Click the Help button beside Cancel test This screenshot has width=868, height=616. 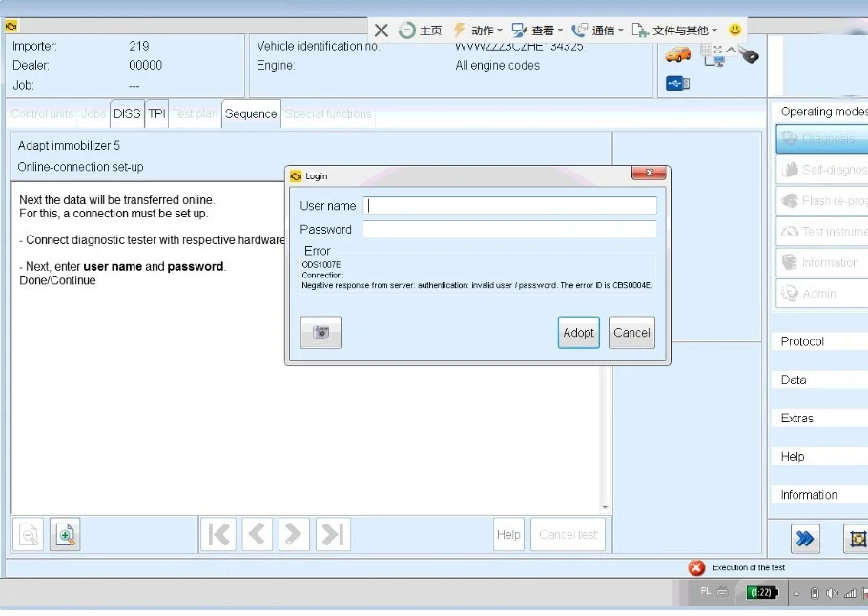508,535
